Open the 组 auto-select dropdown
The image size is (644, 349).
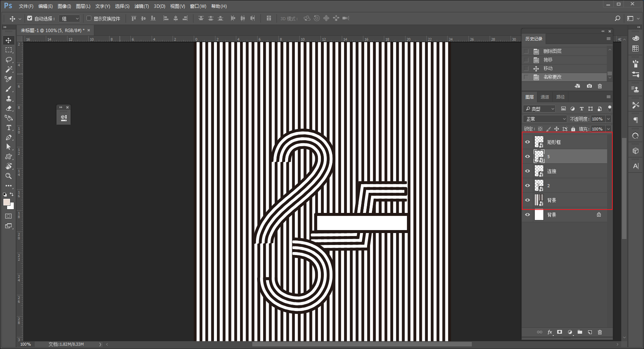(x=70, y=18)
